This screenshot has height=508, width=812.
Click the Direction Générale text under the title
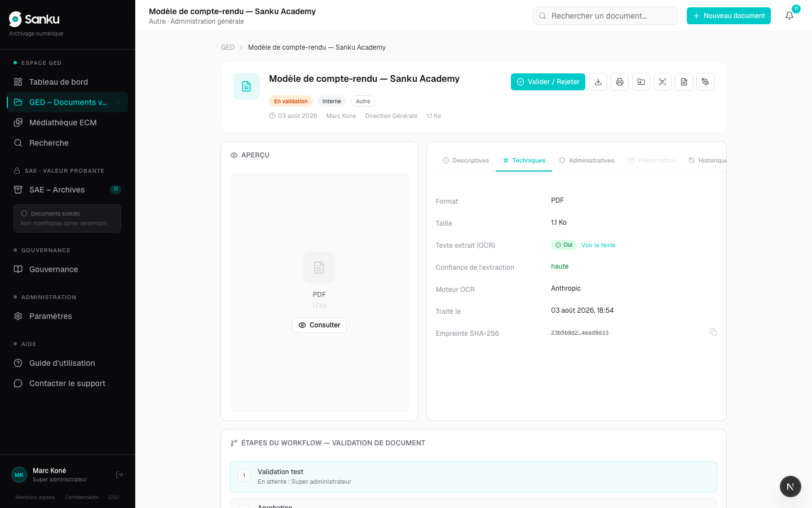391,116
